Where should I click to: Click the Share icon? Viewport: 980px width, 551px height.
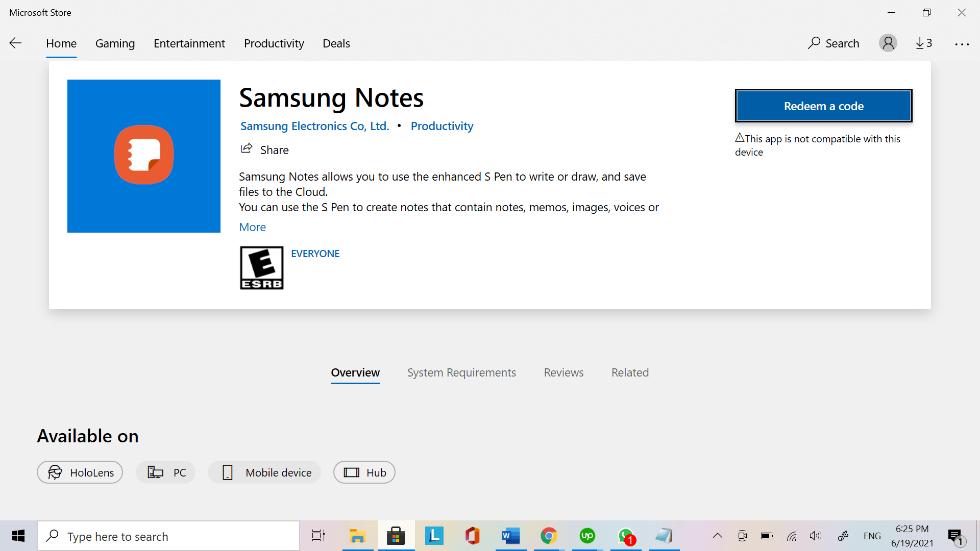pyautogui.click(x=247, y=148)
